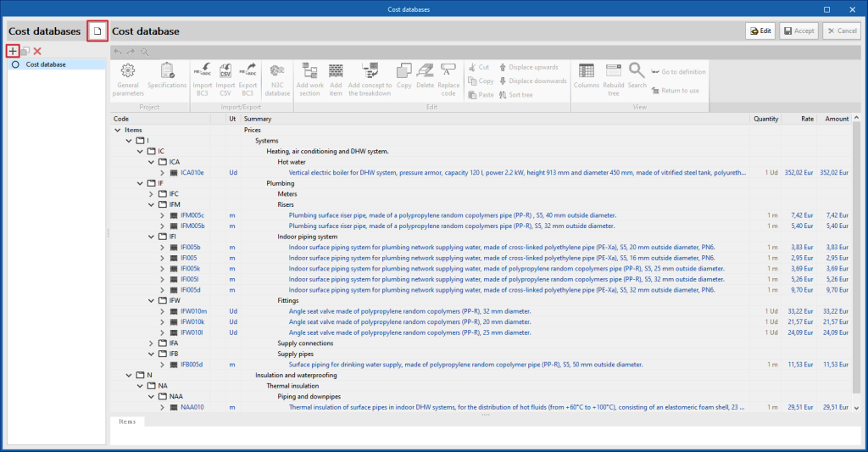Select the Cost database radio button
868x452 pixels.
pos(15,64)
